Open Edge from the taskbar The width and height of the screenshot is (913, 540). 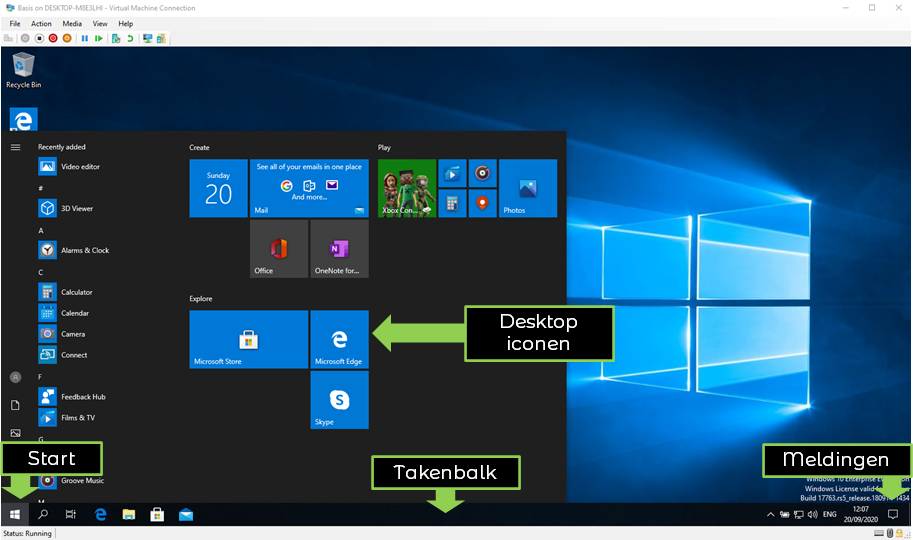point(100,514)
